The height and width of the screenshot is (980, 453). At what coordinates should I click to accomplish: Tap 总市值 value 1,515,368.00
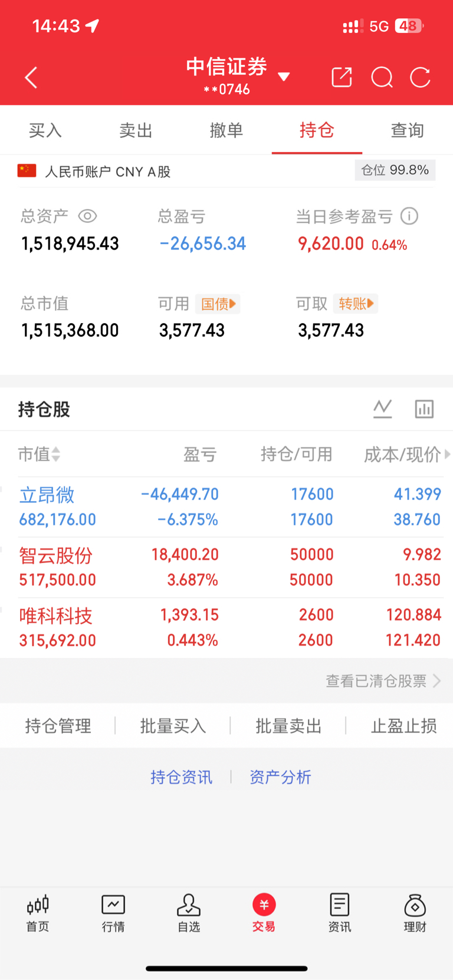coord(70,330)
